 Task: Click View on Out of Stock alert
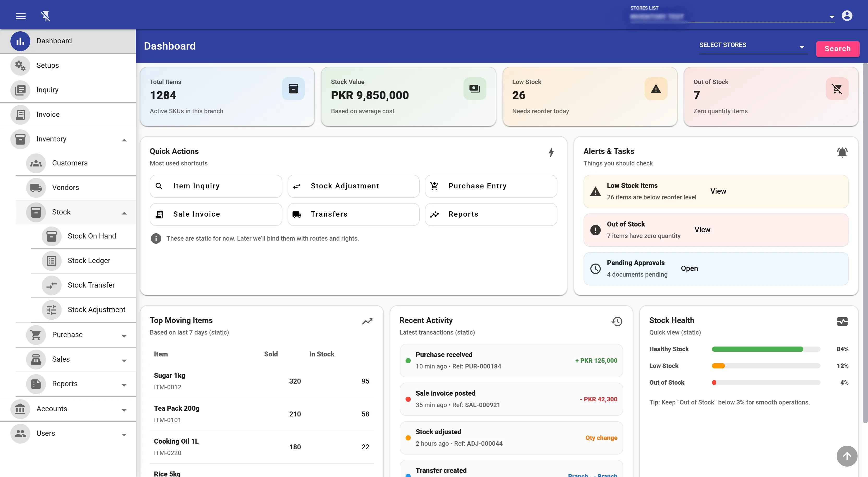702,230
